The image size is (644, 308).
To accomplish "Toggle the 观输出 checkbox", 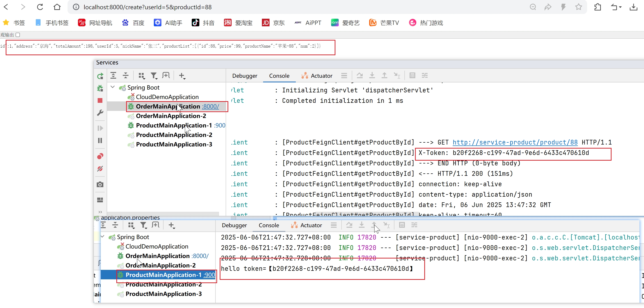I will click(18, 35).
